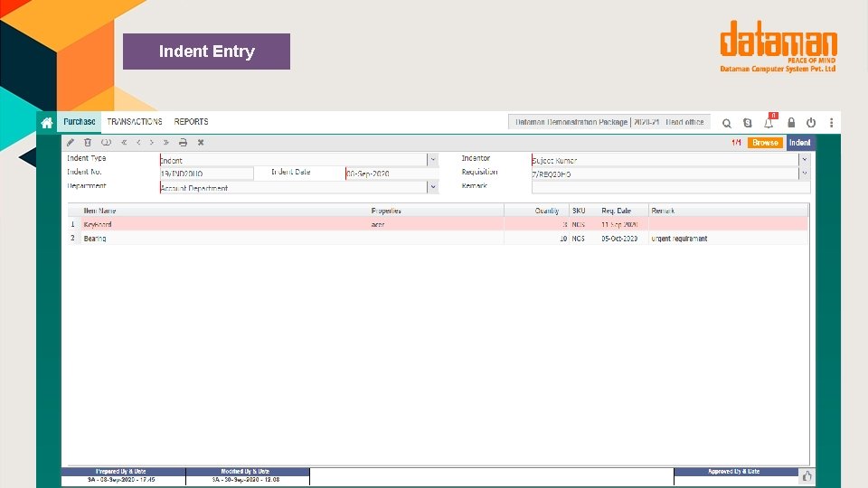This screenshot has width=868, height=488.
Task: Click the padlock lock icon
Action: (x=791, y=122)
